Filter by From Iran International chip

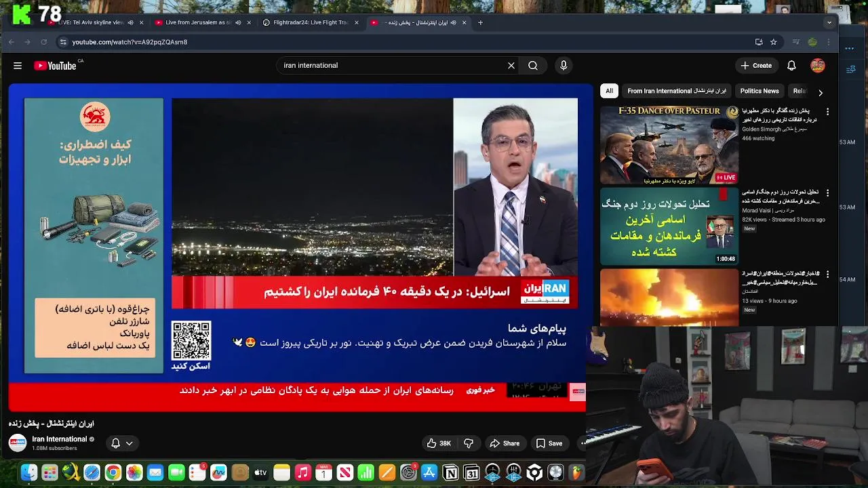tap(677, 91)
